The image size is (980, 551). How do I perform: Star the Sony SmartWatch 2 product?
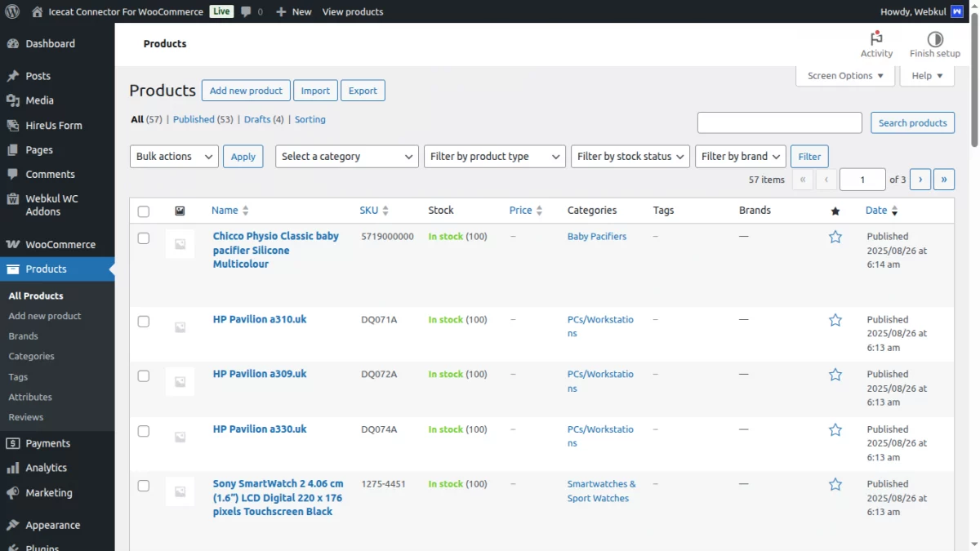click(x=835, y=483)
